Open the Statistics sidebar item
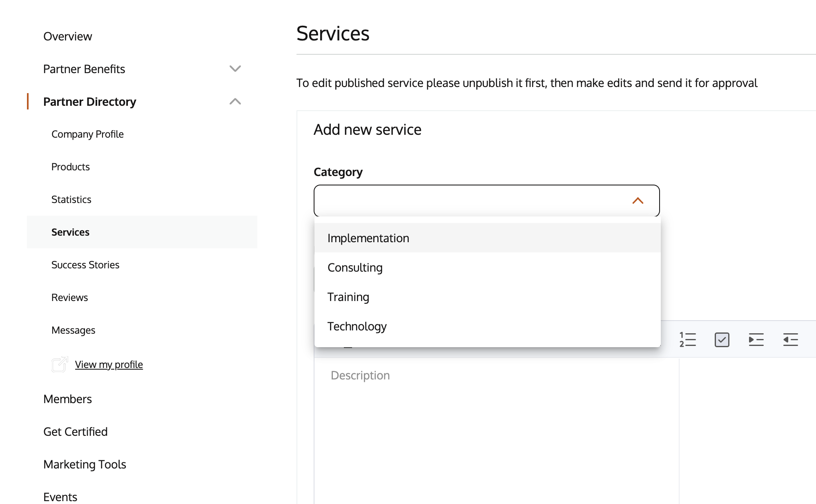This screenshot has height=504, width=816. (71, 199)
